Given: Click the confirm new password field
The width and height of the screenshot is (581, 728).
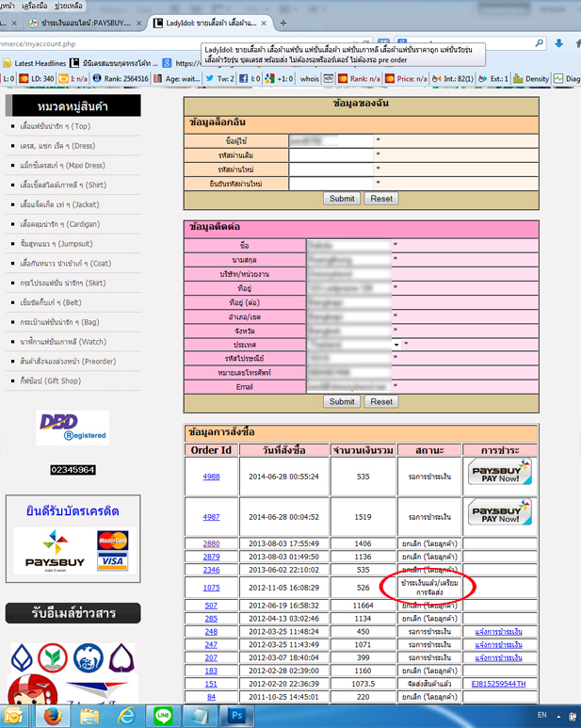Looking at the screenshot, I should tap(331, 184).
